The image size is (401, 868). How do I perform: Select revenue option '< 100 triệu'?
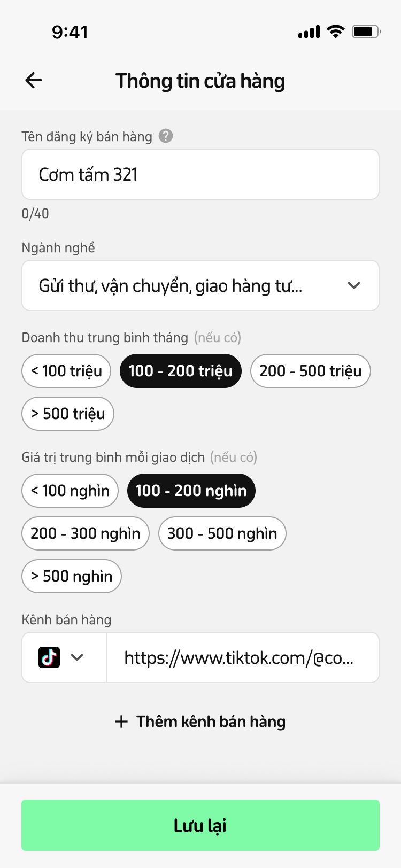tap(66, 371)
